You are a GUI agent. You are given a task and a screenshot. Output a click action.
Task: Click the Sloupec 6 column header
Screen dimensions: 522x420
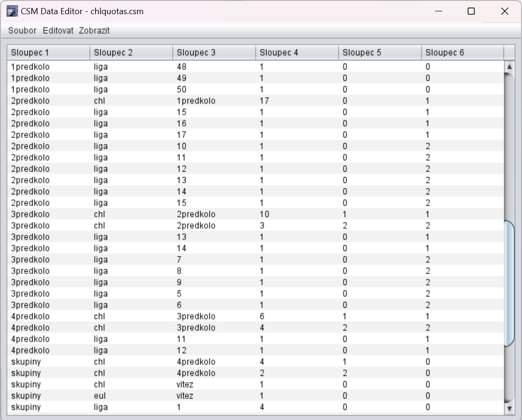coord(462,52)
